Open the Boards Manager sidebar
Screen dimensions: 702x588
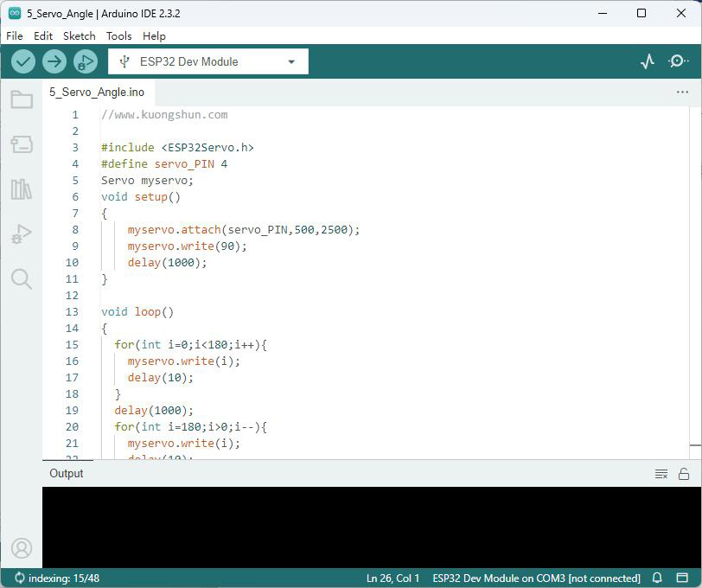coord(22,144)
